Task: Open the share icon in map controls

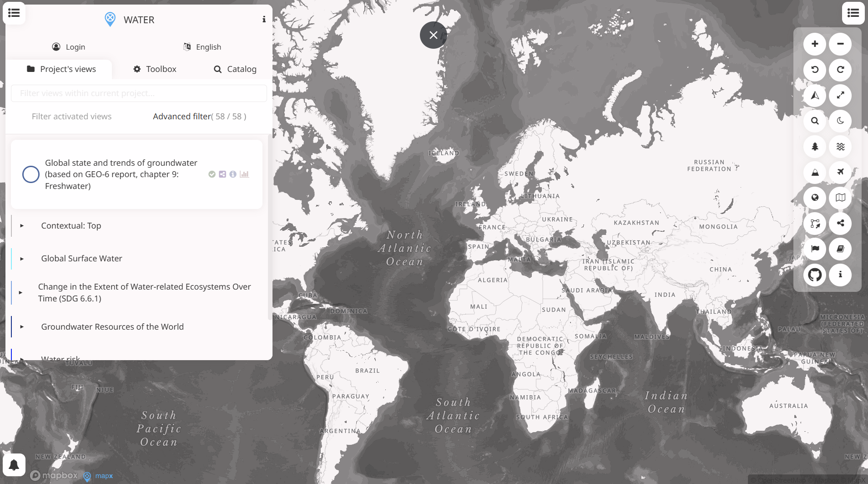Action: tap(840, 223)
